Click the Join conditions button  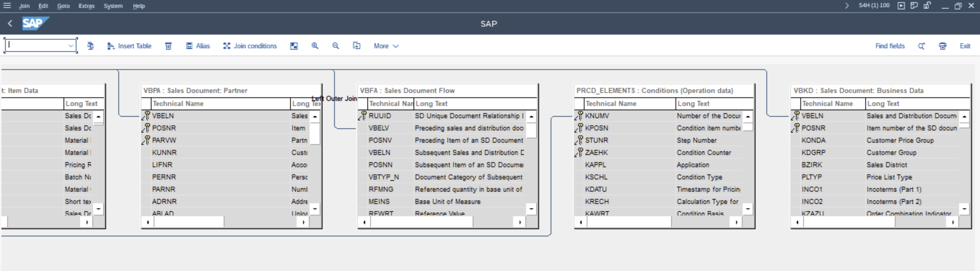tap(250, 46)
